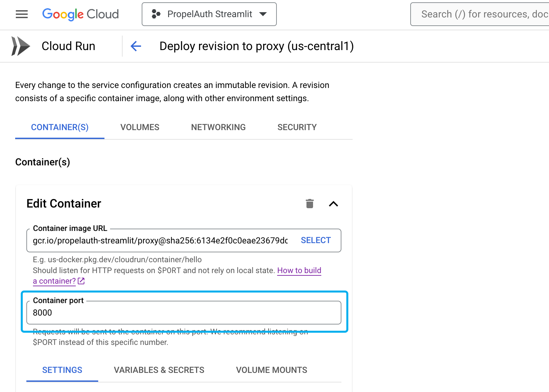Image resolution: width=549 pixels, height=392 pixels.
Task: Delete the container with trash icon
Action: point(310,204)
